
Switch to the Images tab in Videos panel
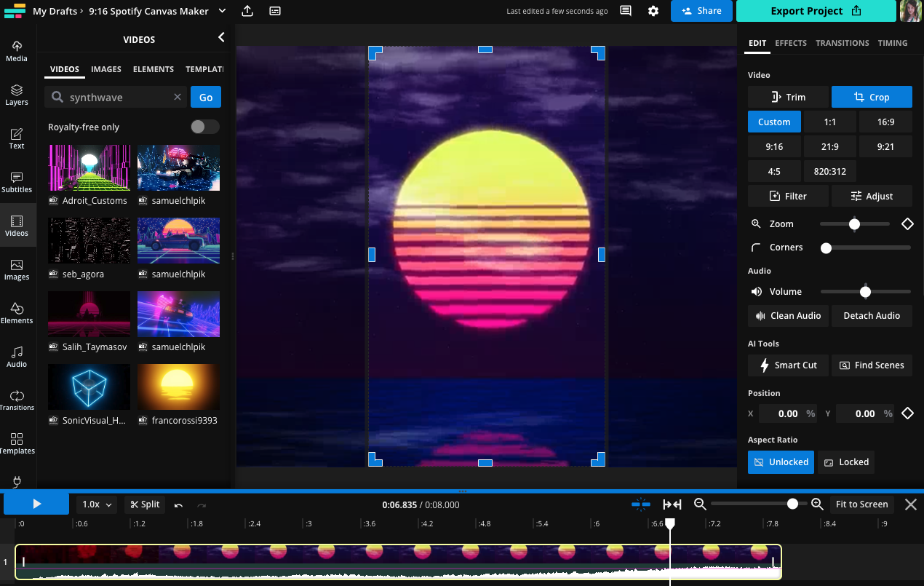tap(105, 69)
